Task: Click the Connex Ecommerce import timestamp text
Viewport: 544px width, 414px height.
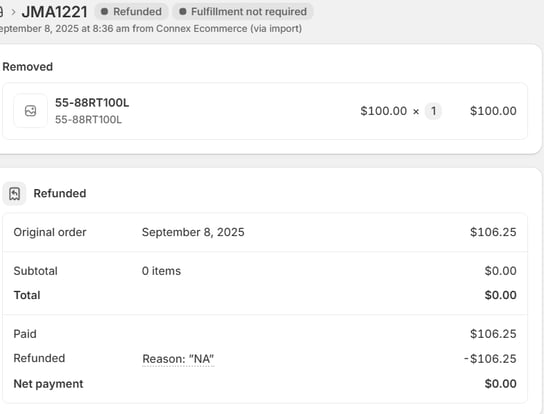Action: [x=151, y=28]
